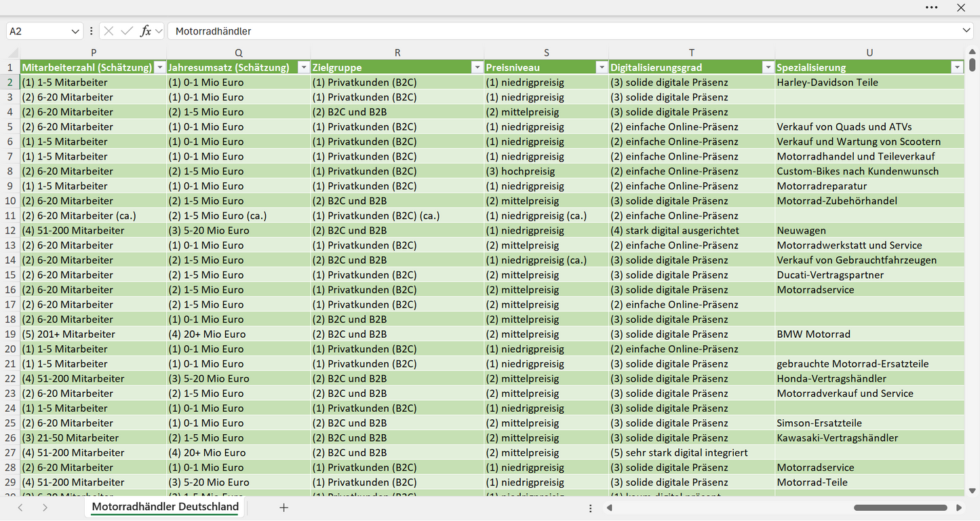This screenshot has width=980, height=521.
Task: Select cell '(2) 1-5 Mio Euro (ca.)'
Action: pos(239,216)
